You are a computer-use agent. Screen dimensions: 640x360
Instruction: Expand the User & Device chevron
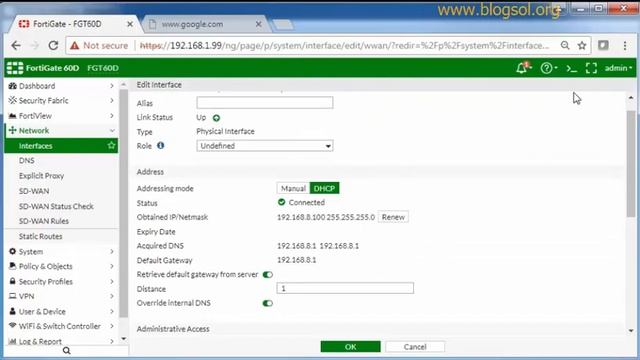tap(112, 311)
